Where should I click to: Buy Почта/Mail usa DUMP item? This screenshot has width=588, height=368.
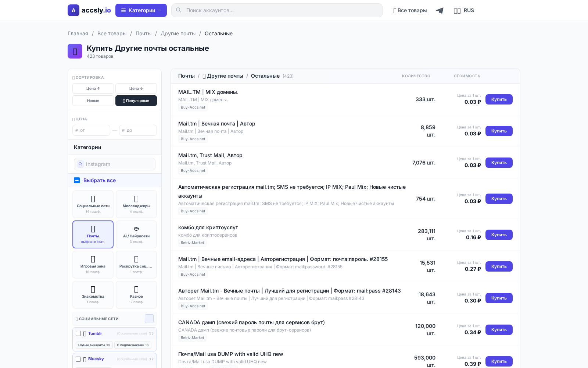pyautogui.click(x=499, y=361)
